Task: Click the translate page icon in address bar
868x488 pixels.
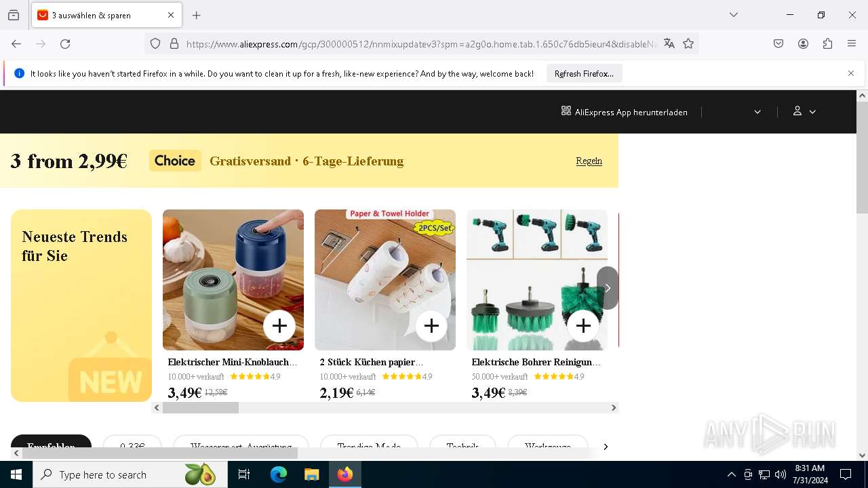Action: pyautogui.click(x=669, y=44)
